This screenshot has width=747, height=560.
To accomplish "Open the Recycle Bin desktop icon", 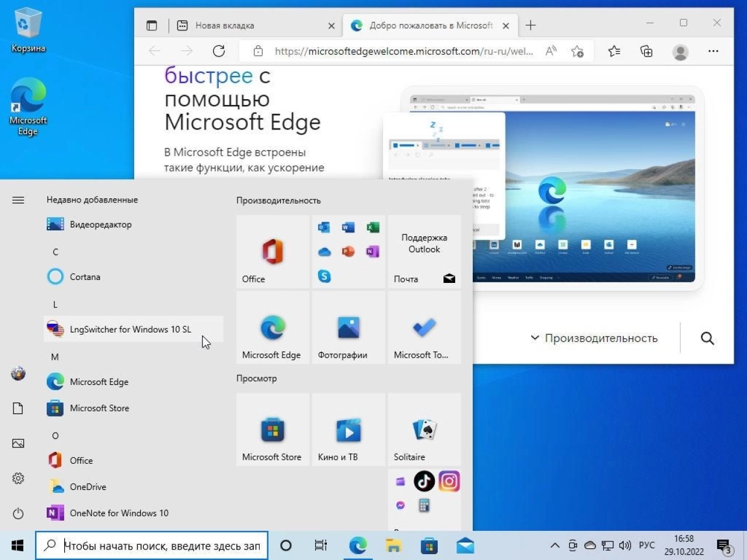I will [x=27, y=30].
